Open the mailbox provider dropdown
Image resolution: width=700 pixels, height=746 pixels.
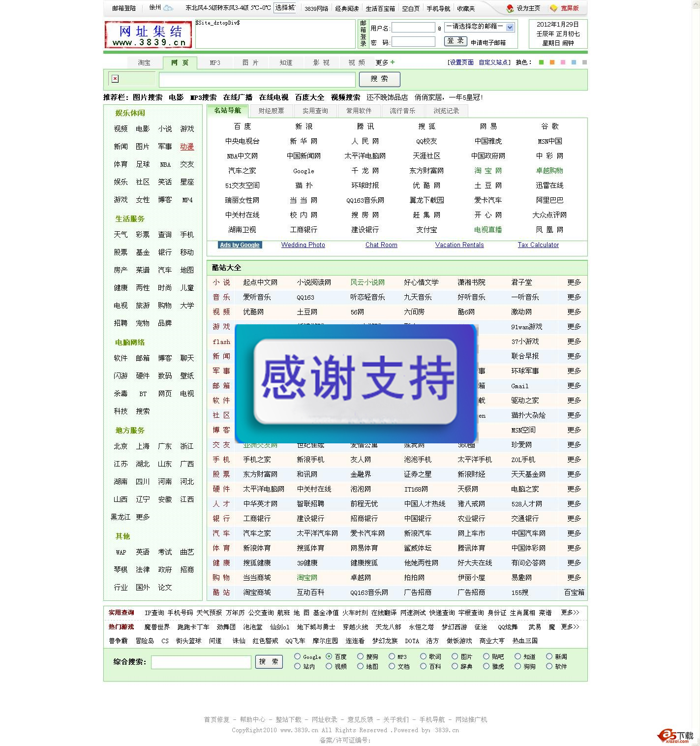pyautogui.click(x=479, y=27)
